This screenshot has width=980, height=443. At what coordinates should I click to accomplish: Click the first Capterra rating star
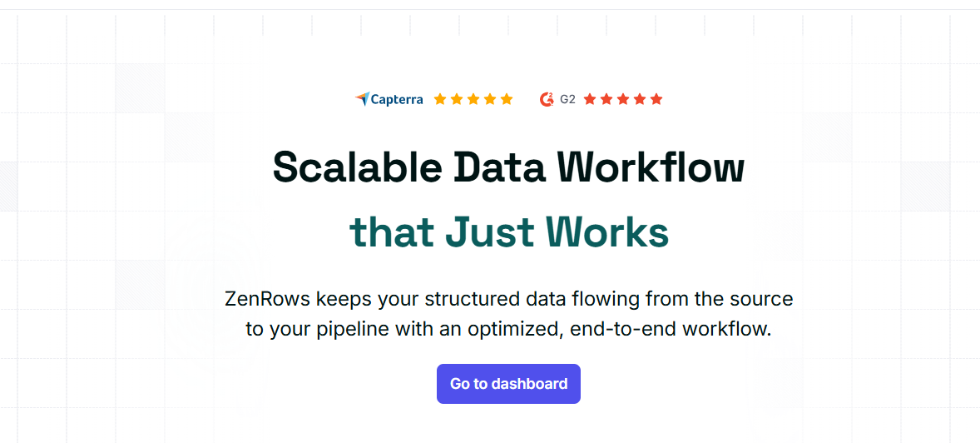pyautogui.click(x=440, y=99)
